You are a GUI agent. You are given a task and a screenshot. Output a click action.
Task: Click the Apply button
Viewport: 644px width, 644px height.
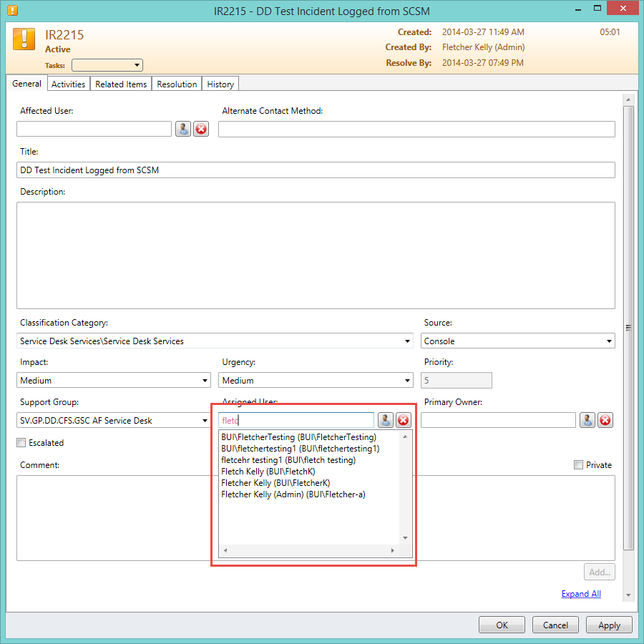coord(609,625)
